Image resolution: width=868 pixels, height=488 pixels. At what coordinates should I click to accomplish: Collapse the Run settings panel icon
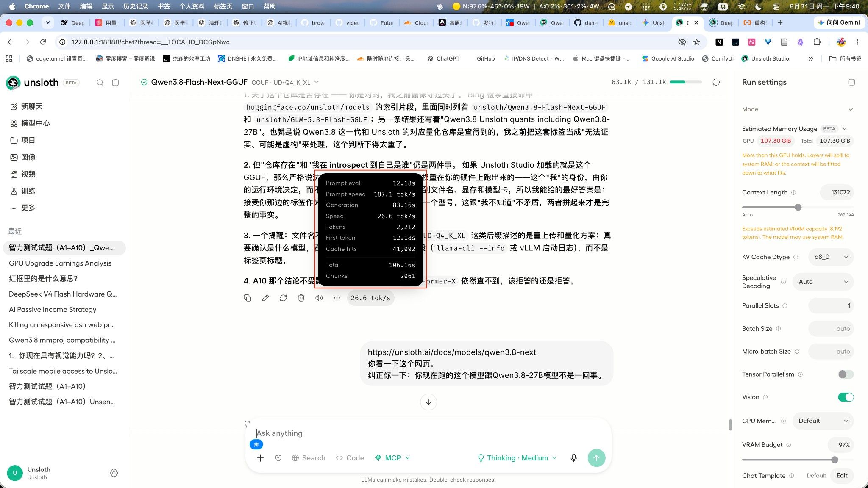click(x=851, y=82)
